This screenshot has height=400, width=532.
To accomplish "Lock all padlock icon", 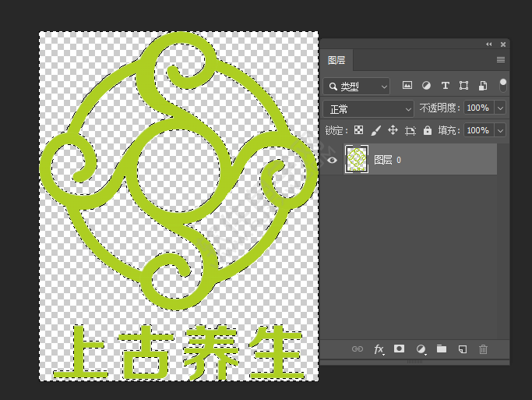I will click(428, 130).
